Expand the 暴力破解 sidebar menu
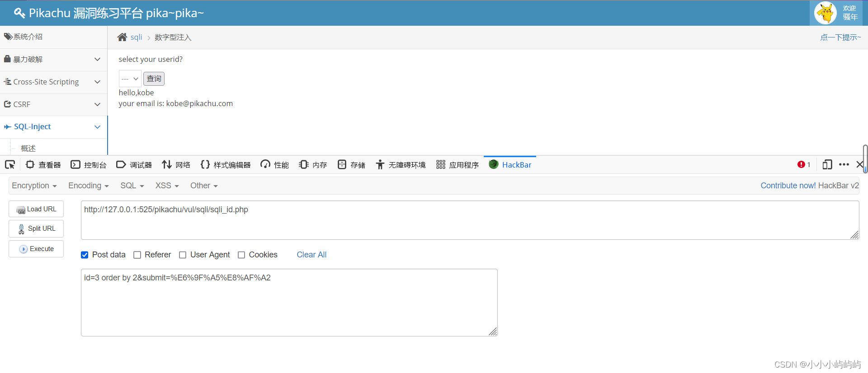This screenshot has width=868, height=373. (x=53, y=59)
